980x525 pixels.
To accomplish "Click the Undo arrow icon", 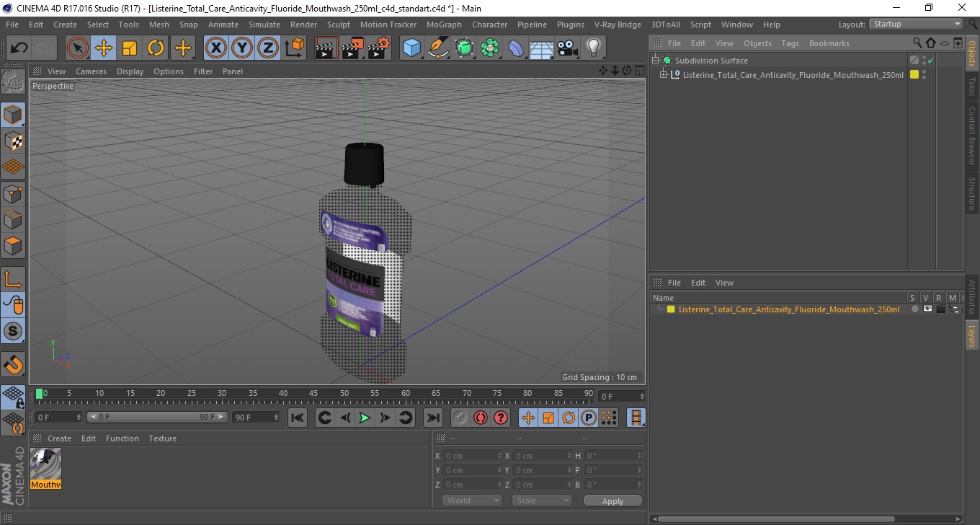I will tap(19, 48).
